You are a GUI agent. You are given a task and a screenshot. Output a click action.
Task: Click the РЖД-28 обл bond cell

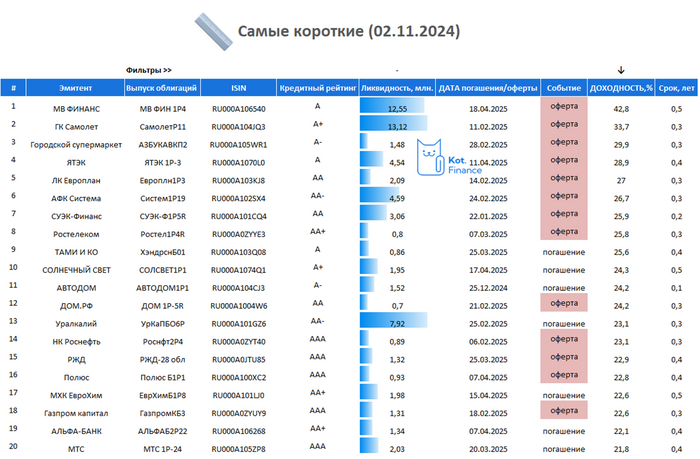pyautogui.click(x=163, y=359)
